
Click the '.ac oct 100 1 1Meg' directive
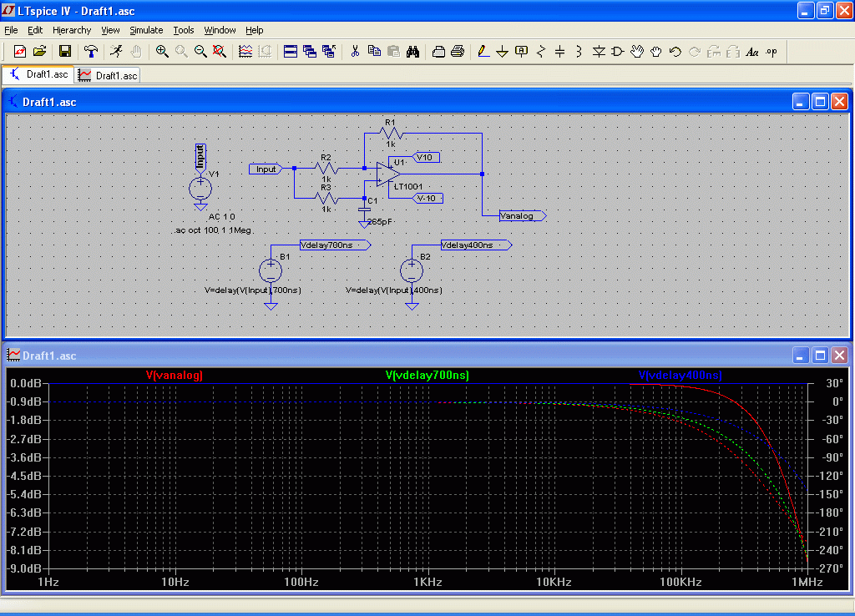[213, 230]
